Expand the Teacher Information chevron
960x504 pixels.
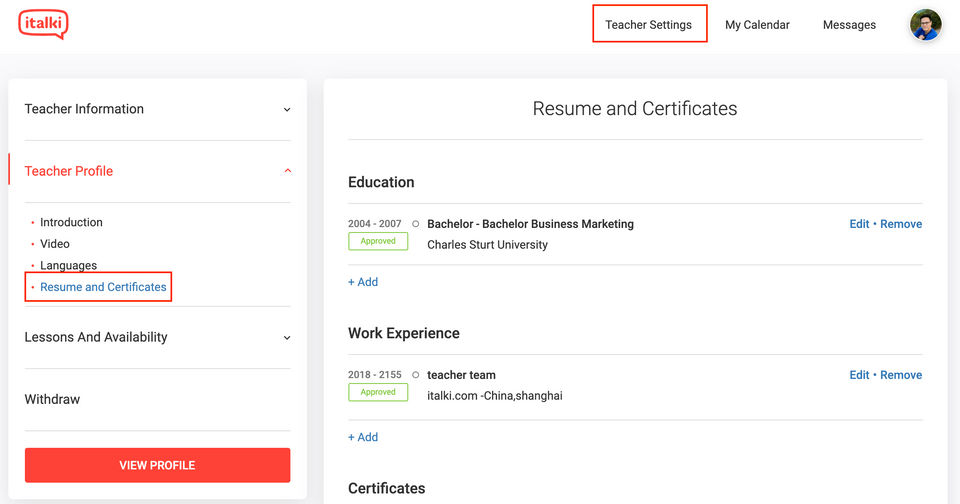tap(287, 110)
